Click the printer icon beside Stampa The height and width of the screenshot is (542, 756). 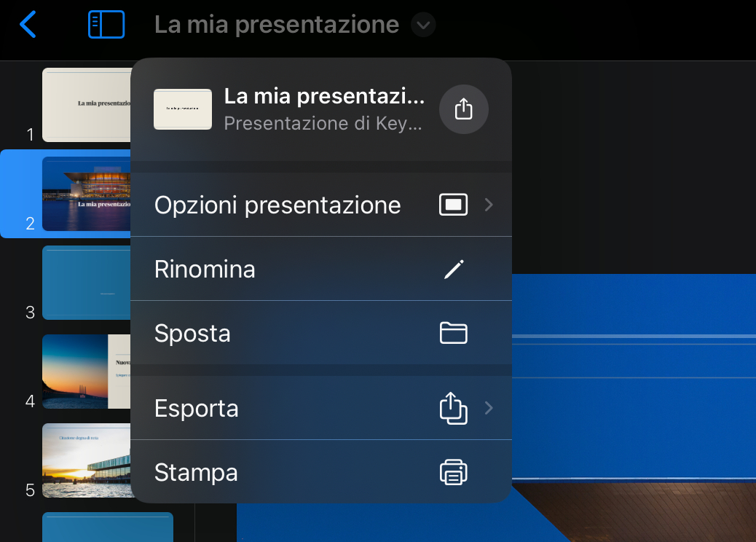click(x=454, y=472)
